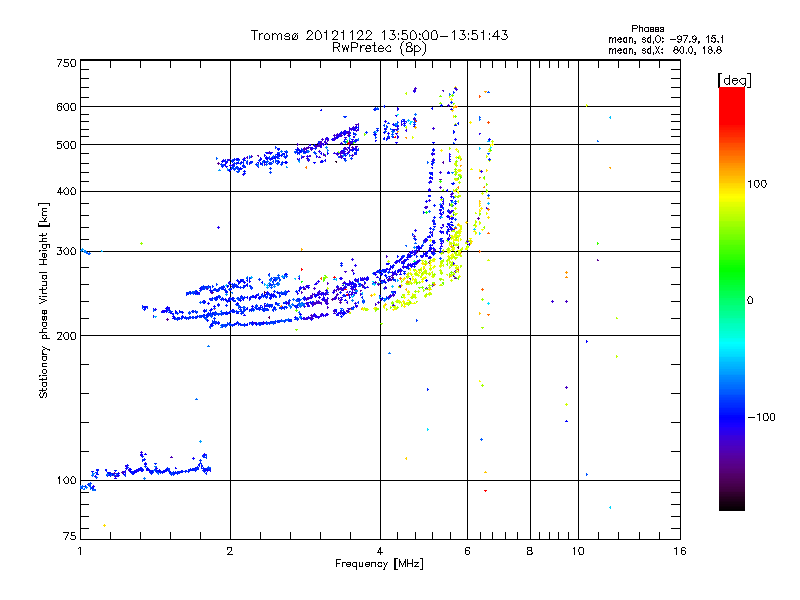This screenshot has height=600, width=800.
Task: Click the y-axis tick label "100" on the height axis
Action: [x=66, y=480]
